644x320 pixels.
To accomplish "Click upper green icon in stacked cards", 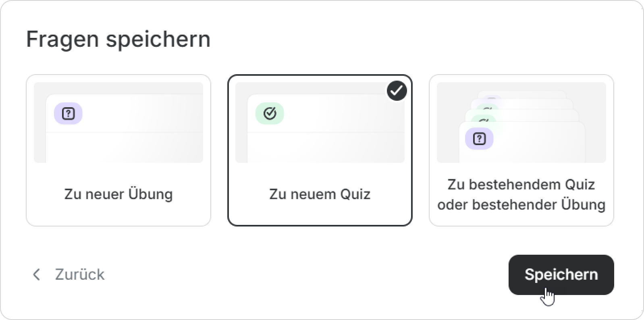I will [x=488, y=108].
